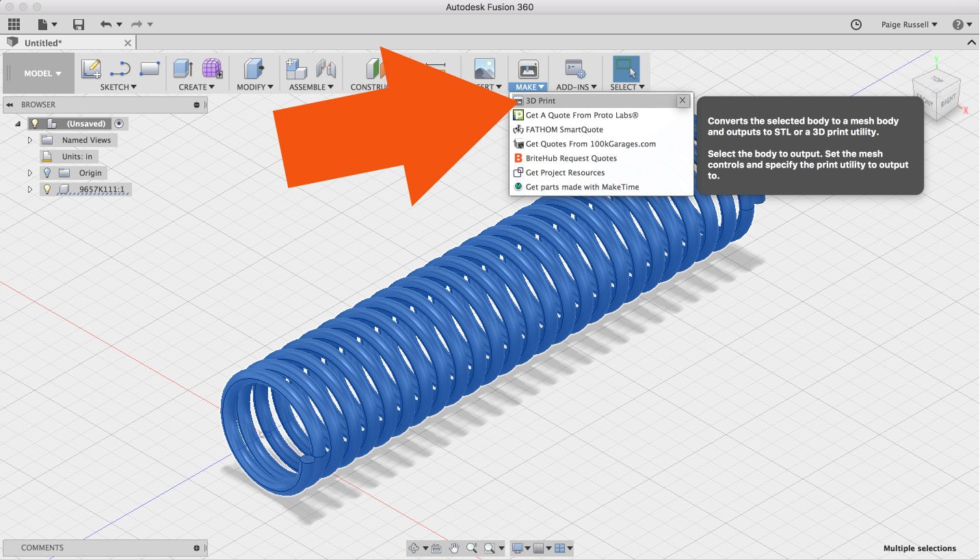Select the Pan hand tool
This screenshot has width=980, height=560.
454,548
